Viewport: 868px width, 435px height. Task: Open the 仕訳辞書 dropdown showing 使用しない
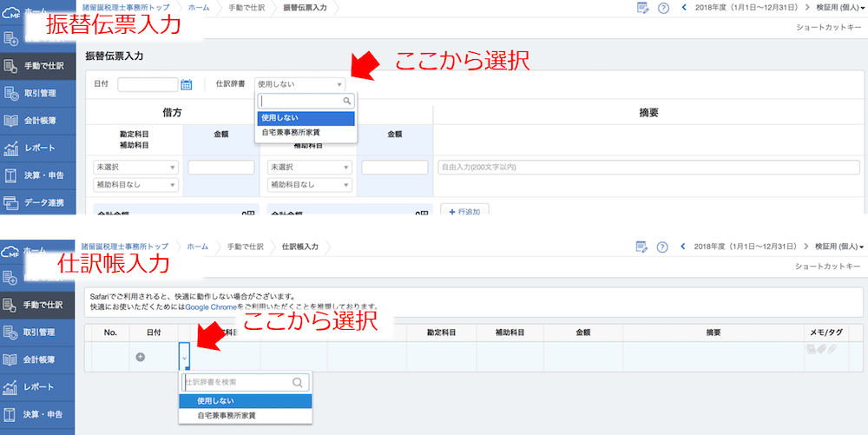point(300,85)
